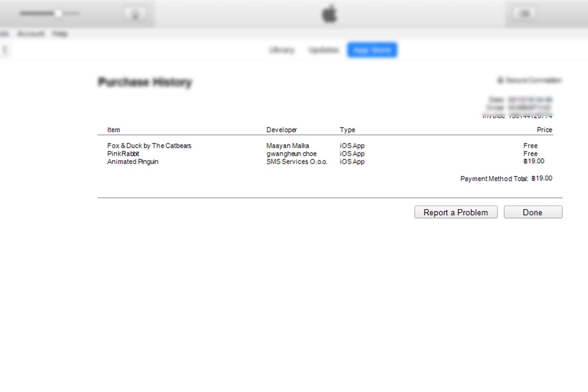The image size is (588, 392).
Task: Adjust the volume slider knob
Action: 58,13
